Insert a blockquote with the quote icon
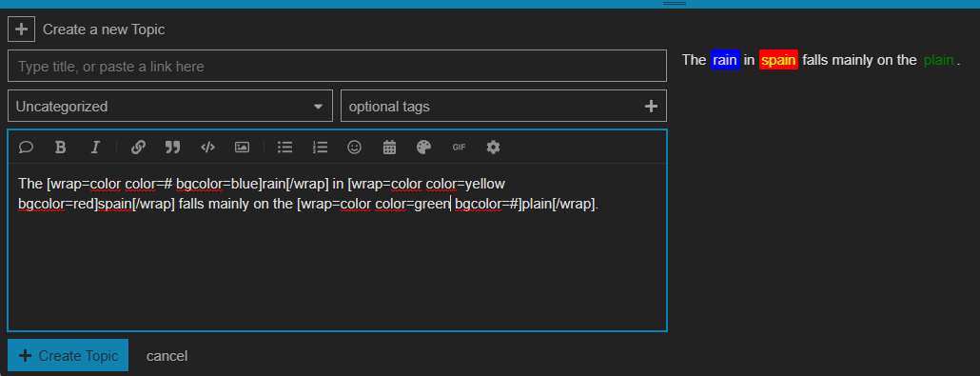 pyautogui.click(x=172, y=147)
